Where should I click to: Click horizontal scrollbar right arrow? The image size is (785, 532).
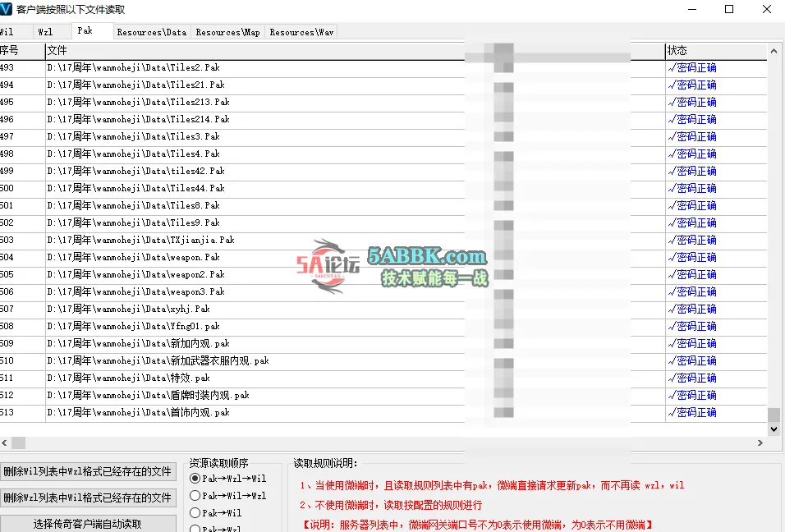click(760, 443)
